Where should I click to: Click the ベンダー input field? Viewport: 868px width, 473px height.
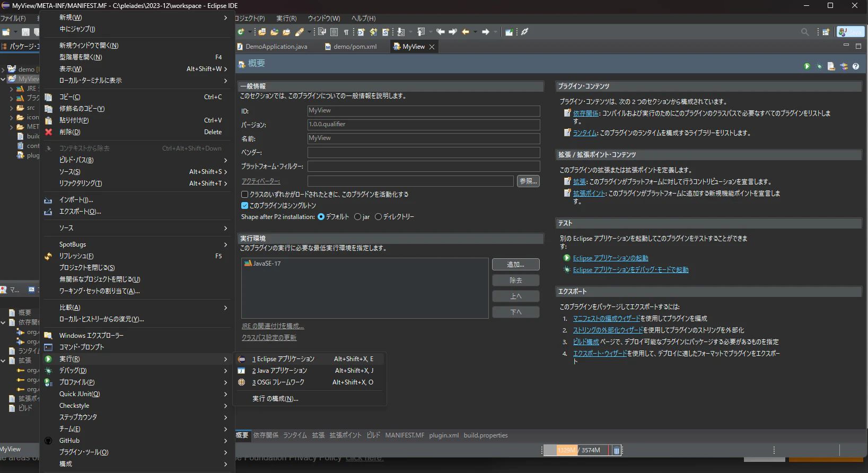(424, 152)
